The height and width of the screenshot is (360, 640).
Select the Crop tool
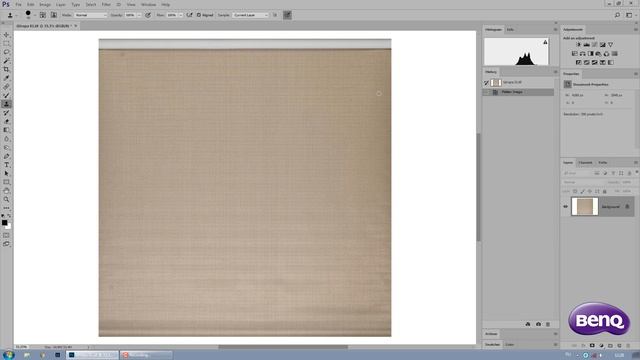click(6, 69)
